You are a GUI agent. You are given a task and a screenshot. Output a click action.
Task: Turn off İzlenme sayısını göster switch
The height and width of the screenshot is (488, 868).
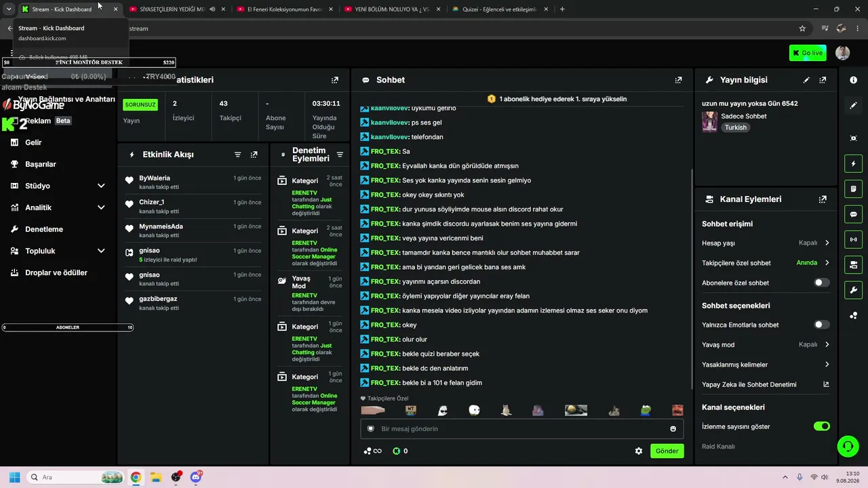(x=821, y=426)
